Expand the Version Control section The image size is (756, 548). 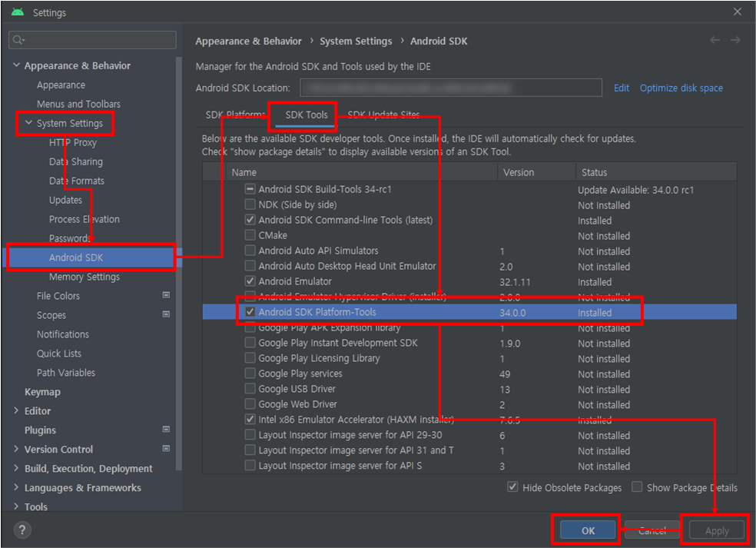click(x=16, y=449)
